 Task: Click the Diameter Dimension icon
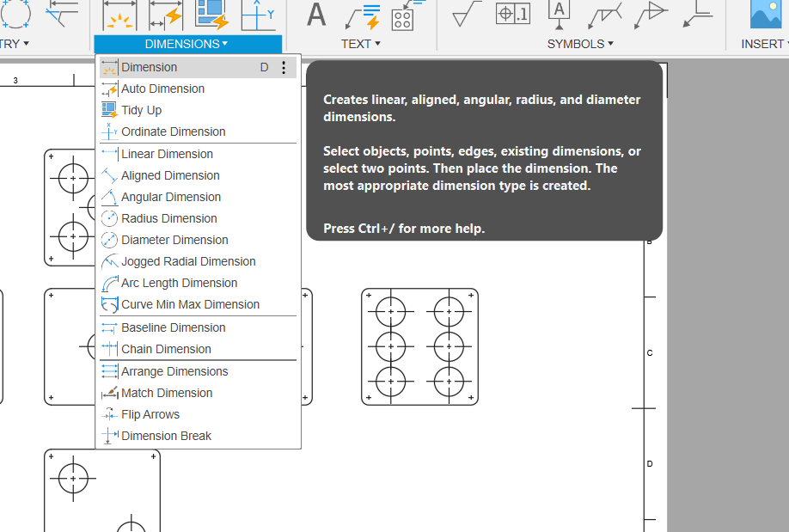(x=109, y=240)
